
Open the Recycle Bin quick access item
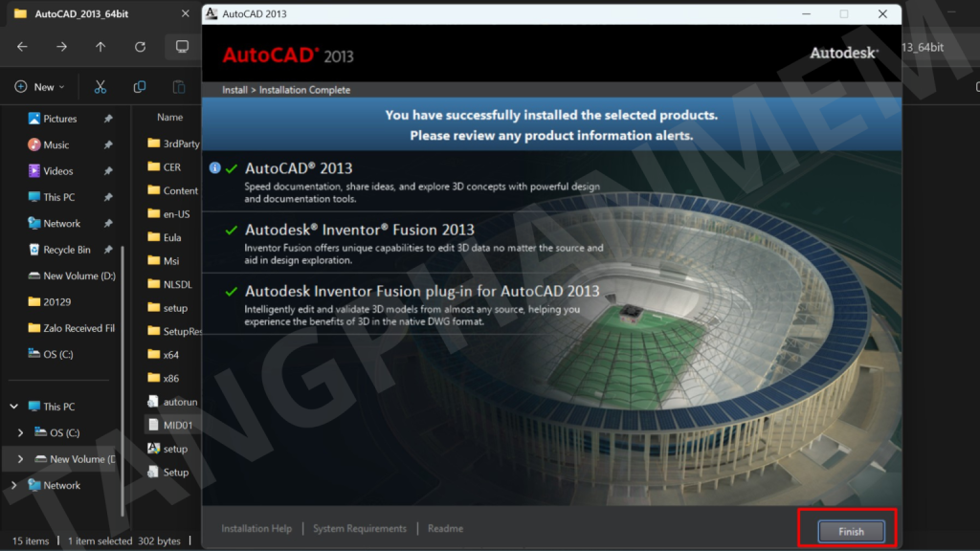(67, 250)
